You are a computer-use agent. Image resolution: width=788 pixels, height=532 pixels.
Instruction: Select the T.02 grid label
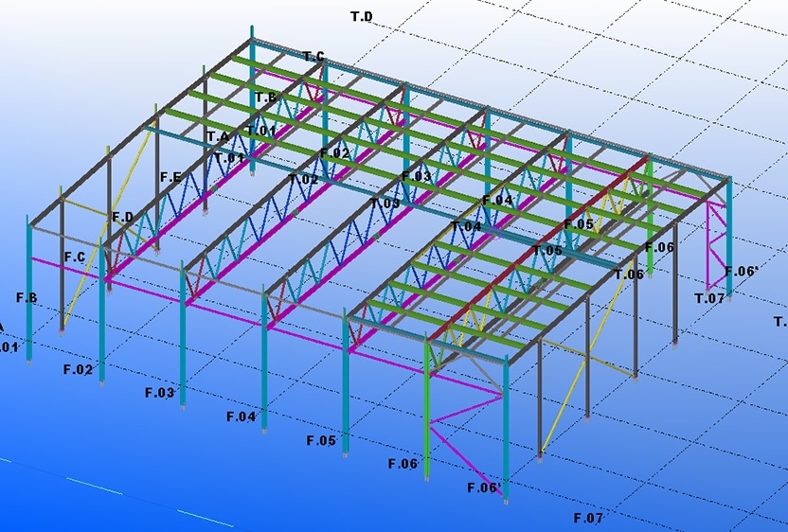[x=303, y=180]
